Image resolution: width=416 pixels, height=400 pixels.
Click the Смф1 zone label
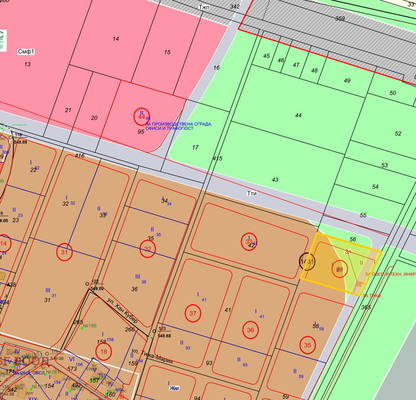pyautogui.click(x=26, y=52)
